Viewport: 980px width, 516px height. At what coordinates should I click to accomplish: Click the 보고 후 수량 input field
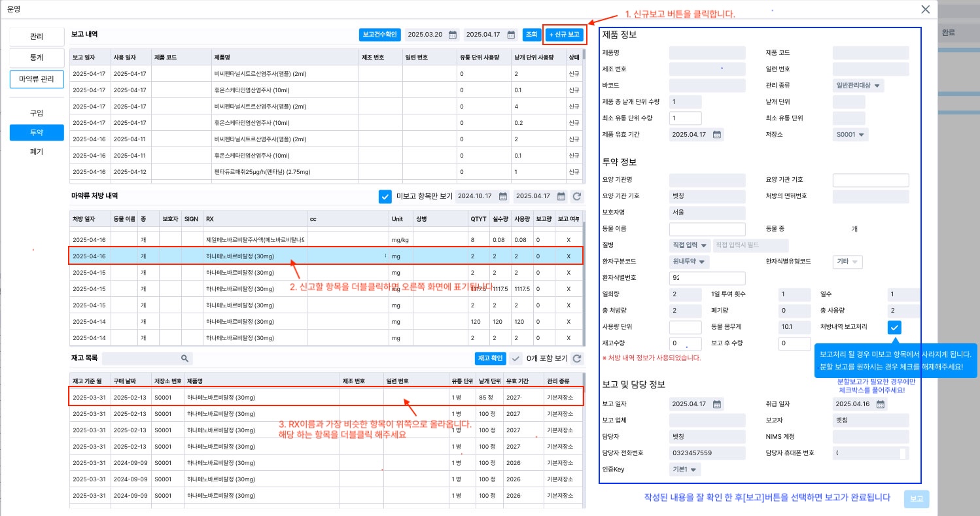click(x=795, y=343)
